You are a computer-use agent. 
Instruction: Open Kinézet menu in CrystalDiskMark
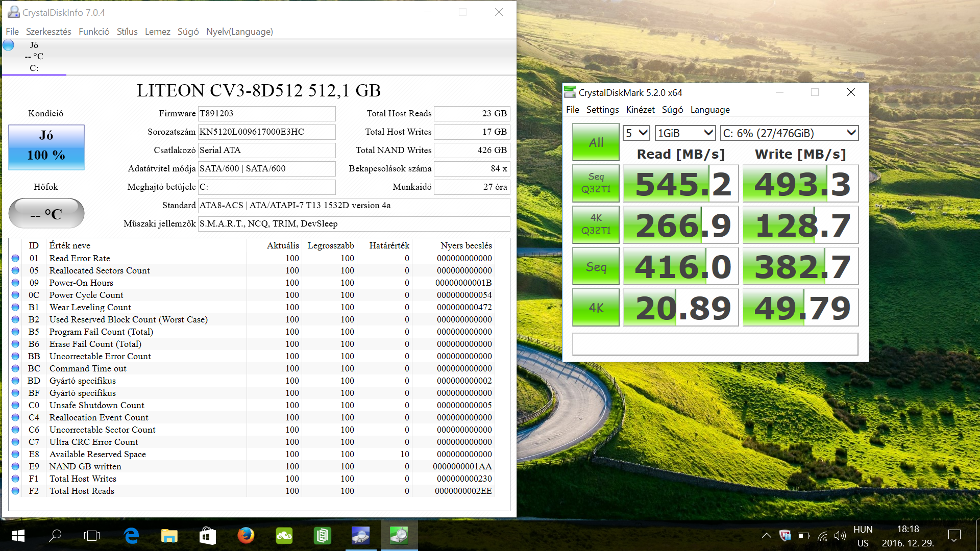641,110
